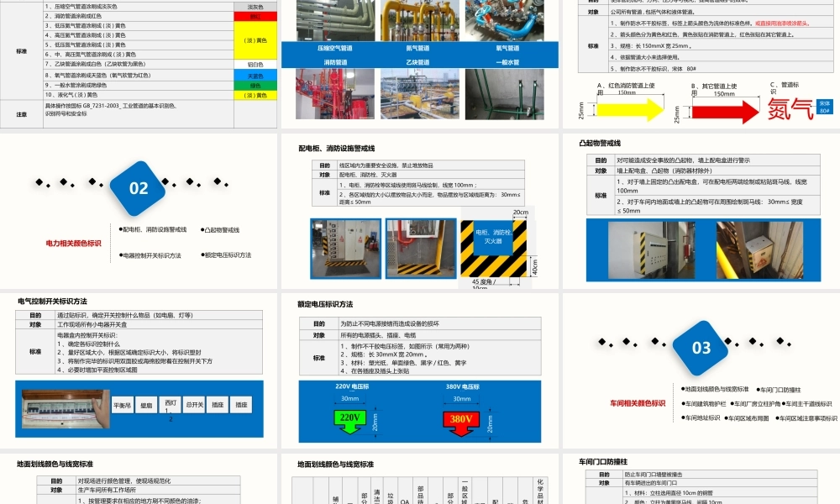840x504 pixels.
Task: Select the 地面划线 slide with 目的 对象 table
Action: 139,478
